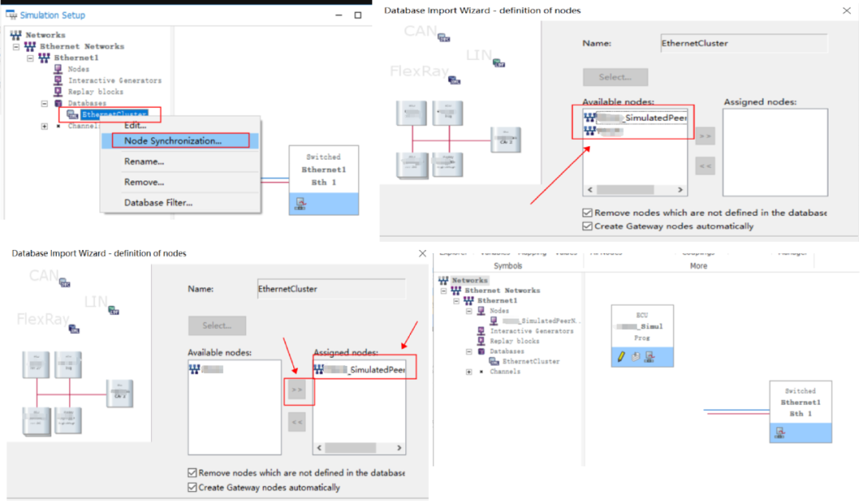The height and width of the screenshot is (504, 863).
Task: Click the yellow pencil edit icon on ECU block
Action: (621, 356)
